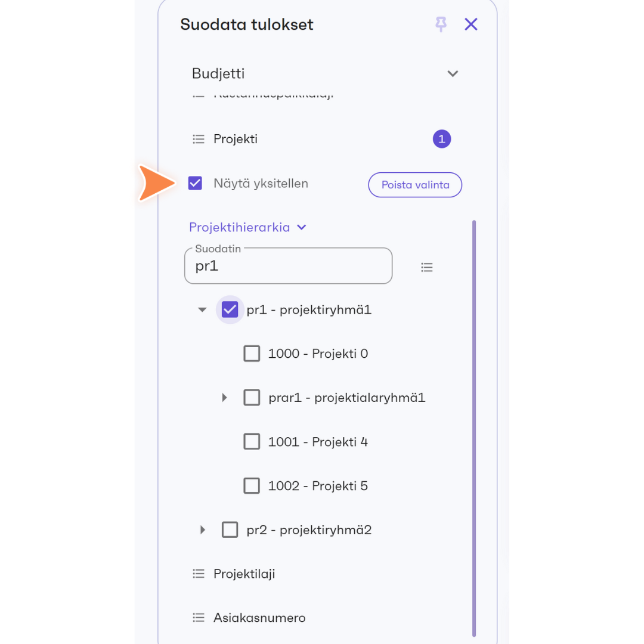The width and height of the screenshot is (644, 644).
Task: Tick the prar1 - projektialaryhmä1 checkbox
Action: click(x=252, y=398)
